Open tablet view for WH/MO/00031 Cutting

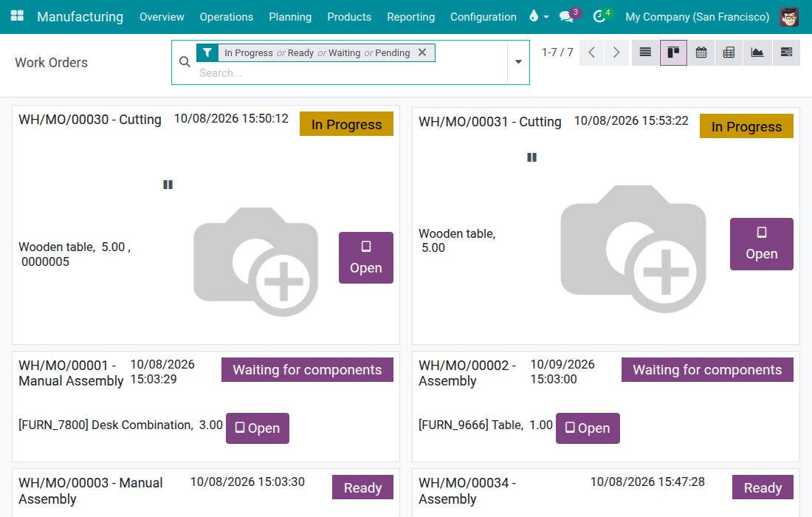coord(761,244)
